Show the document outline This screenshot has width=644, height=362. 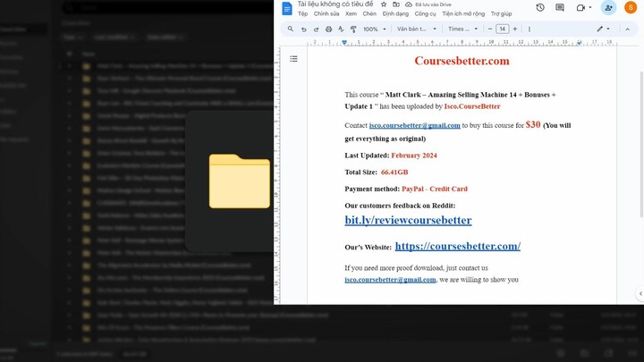click(293, 59)
